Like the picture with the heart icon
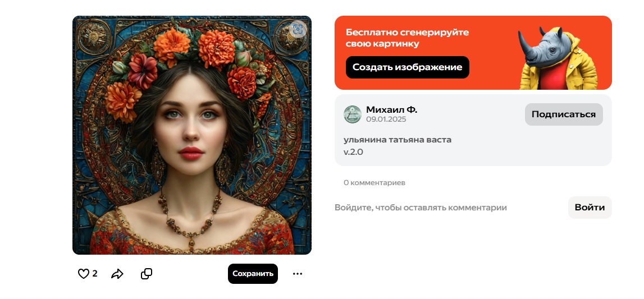Screen dimensions: 644x299 [x=83, y=274]
